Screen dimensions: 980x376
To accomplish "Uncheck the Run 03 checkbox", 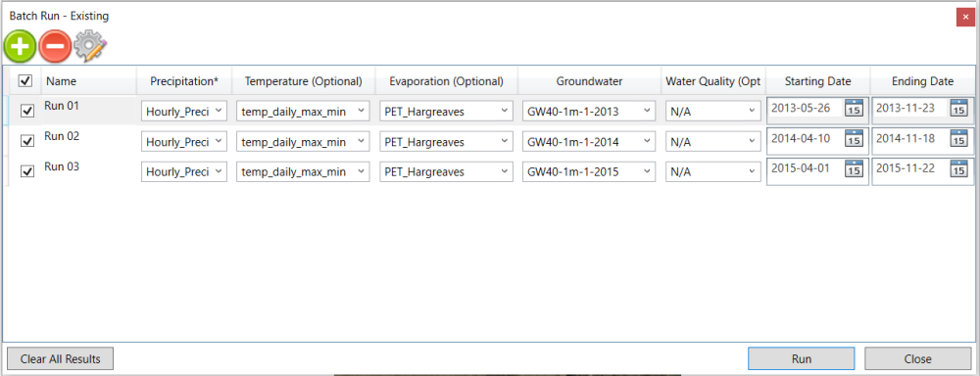I will (x=27, y=171).
